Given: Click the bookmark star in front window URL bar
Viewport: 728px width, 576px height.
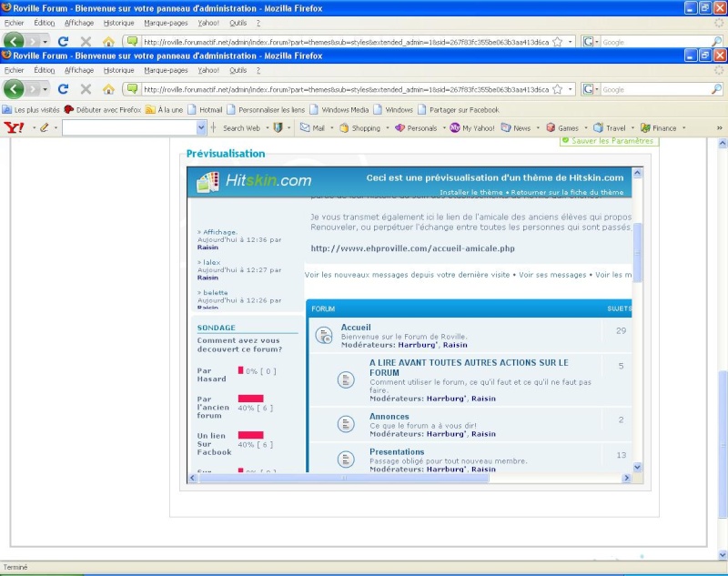Looking at the screenshot, I should click(x=558, y=89).
